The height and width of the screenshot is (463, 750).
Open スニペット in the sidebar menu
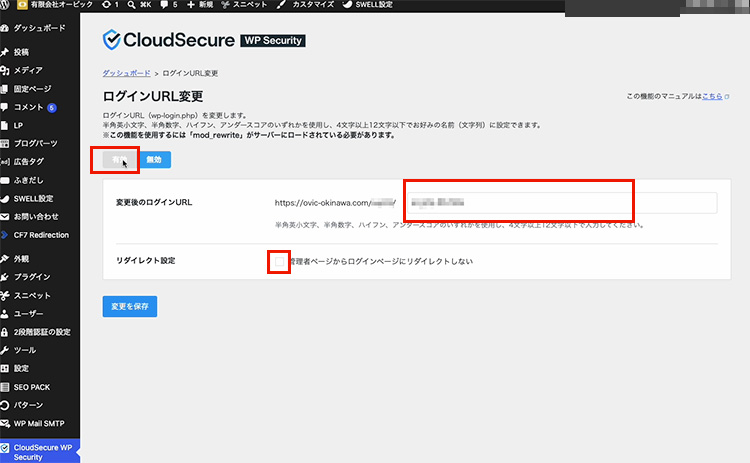[x=32, y=296]
